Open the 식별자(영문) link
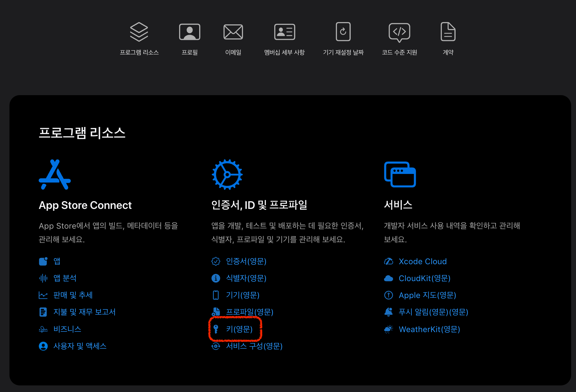Image resolution: width=576 pixels, height=392 pixels. (246, 278)
